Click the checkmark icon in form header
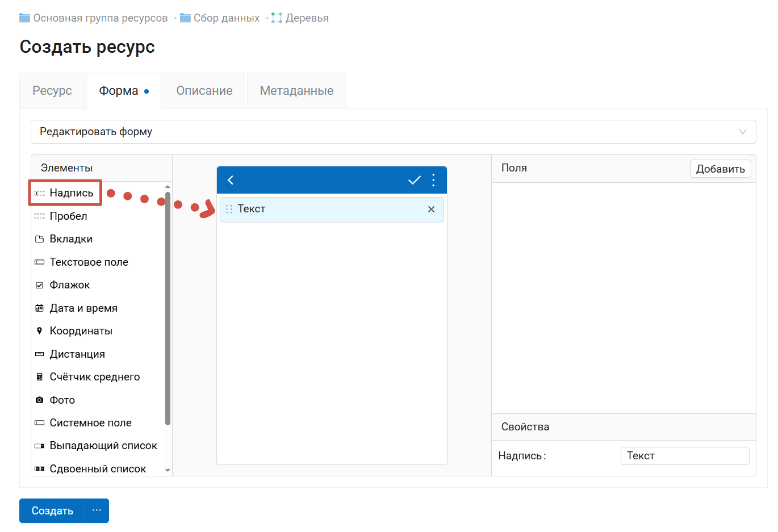This screenshot has width=778, height=532. pos(414,180)
